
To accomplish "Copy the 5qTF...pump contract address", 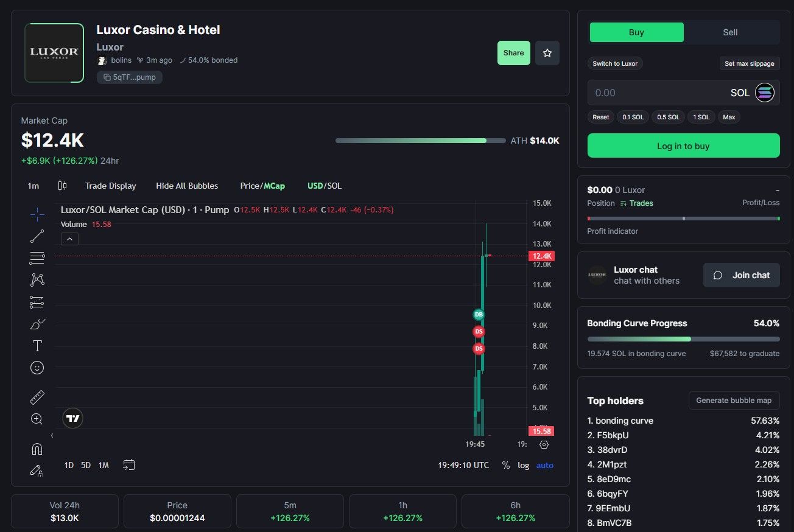I will coord(130,77).
